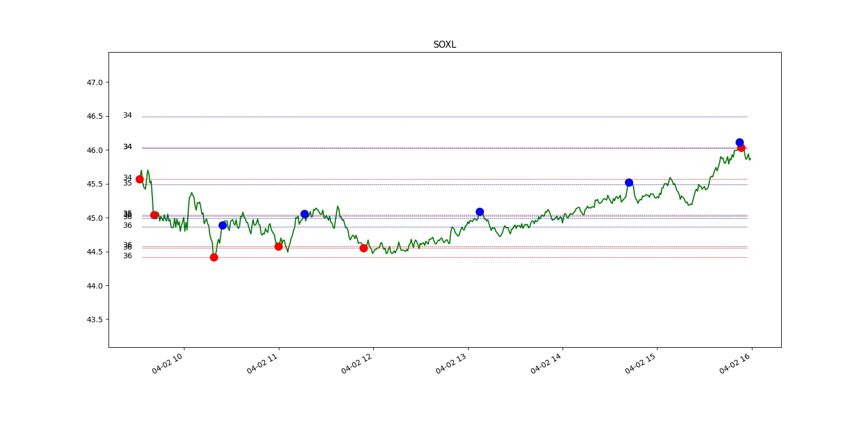Pick the blue dot at the day's high above 46.0
Screen dimensions: 868x434
coord(739,142)
